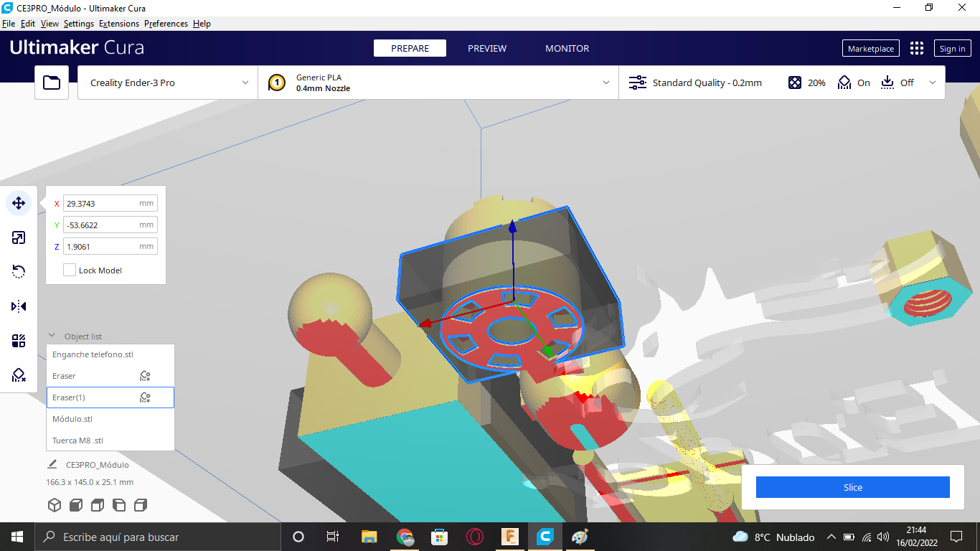Image resolution: width=980 pixels, height=551 pixels.
Task: Click the extruder 1 material icon
Action: pyautogui.click(x=277, y=83)
